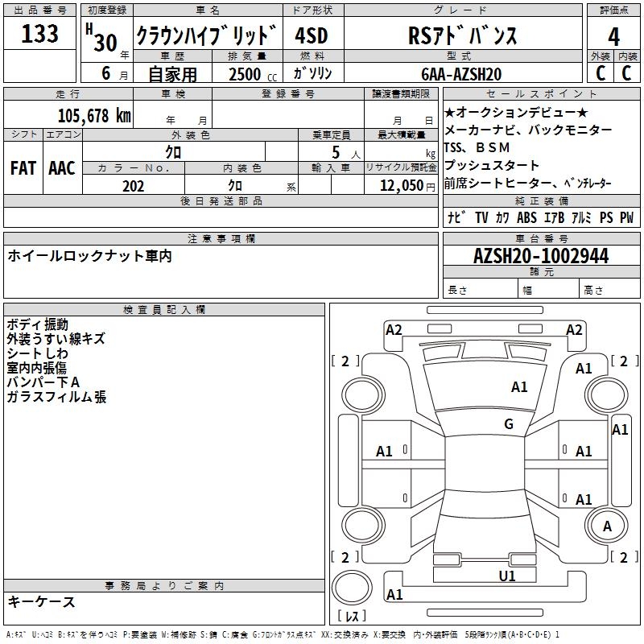Click the G mark on the windshield

click(x=508, y=424)
